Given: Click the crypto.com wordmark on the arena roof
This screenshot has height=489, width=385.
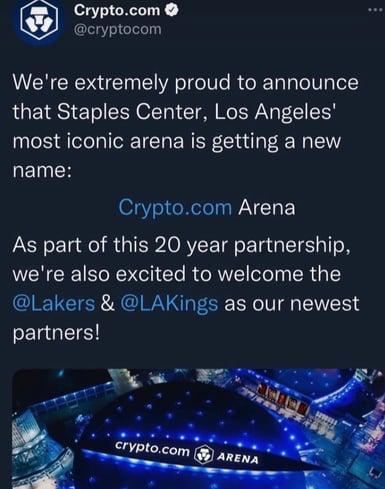Looking at the screenshot, I should (152, 449).
